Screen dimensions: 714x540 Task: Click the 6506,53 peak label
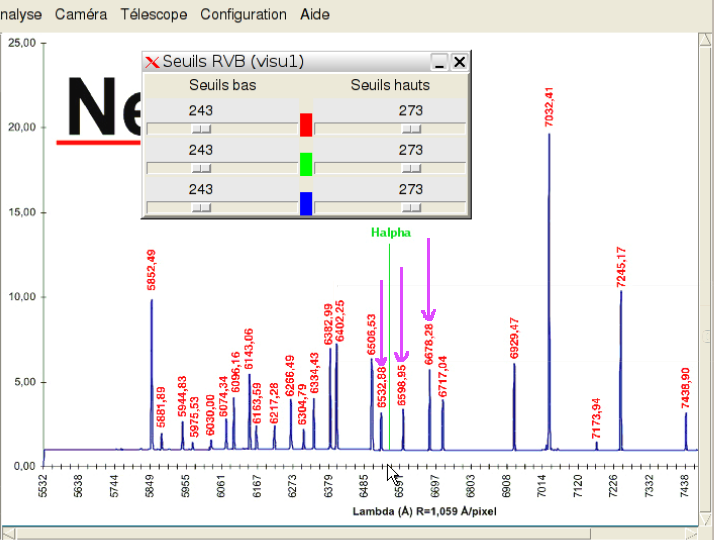[x=372, y=335]
